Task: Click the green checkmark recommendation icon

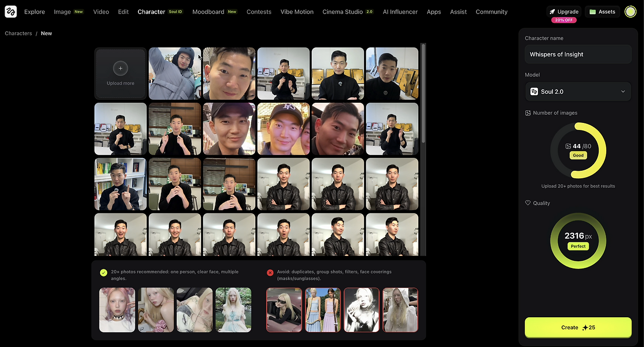Action: coord(104,272)
